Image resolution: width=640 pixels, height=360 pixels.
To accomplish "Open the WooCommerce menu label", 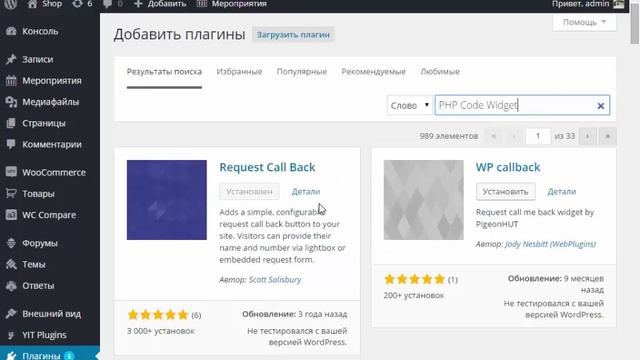I will pos(54,172).
